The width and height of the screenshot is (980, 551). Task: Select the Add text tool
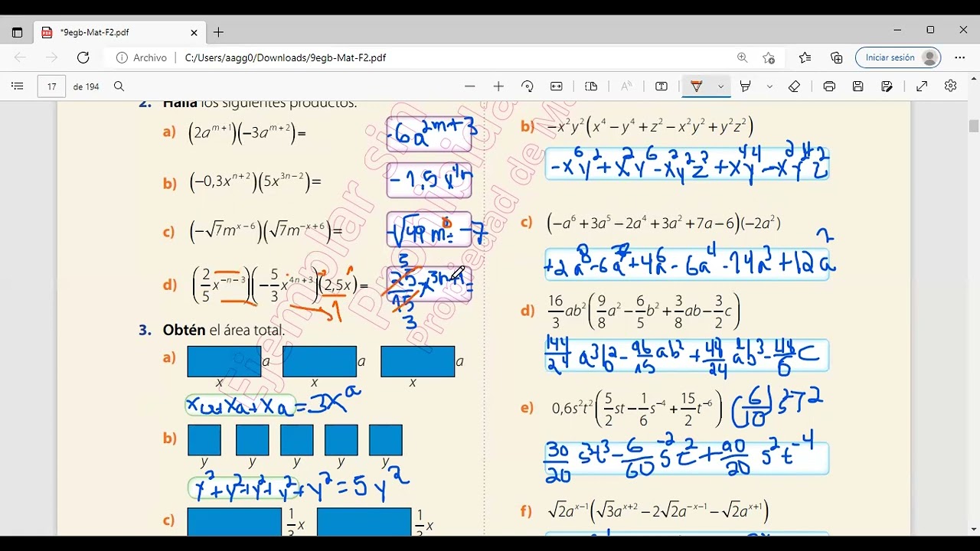point(661,86)
